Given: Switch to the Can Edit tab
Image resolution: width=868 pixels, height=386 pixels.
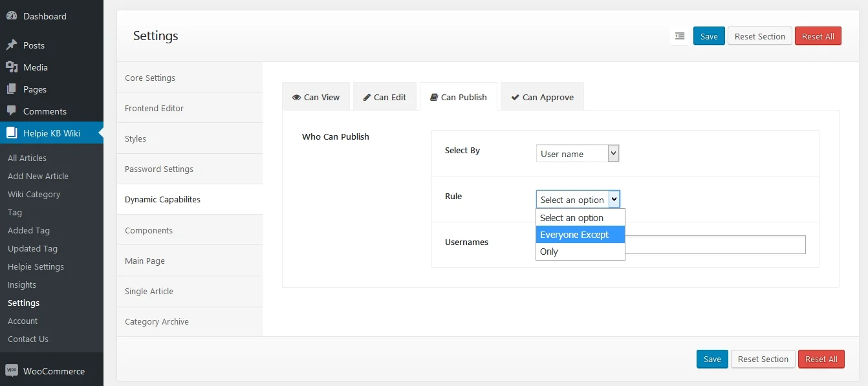Looking at the screenshot, I should [x=385, y=97].
